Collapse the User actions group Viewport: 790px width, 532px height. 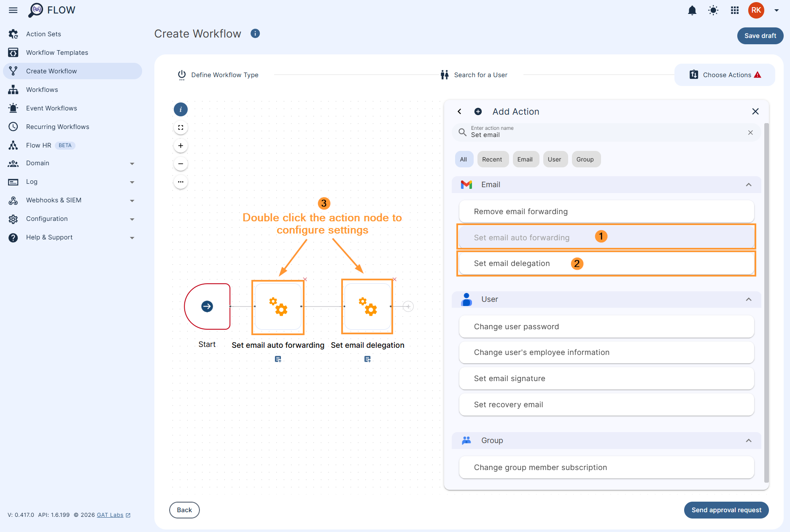pos(749,299)
